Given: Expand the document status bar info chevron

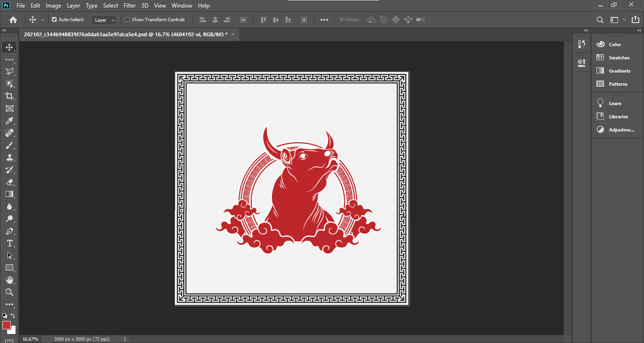Looking at the screenshot, I should click(124, 339).
